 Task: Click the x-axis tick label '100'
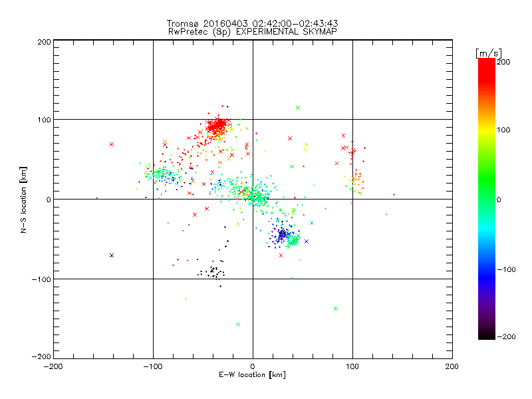352,367
